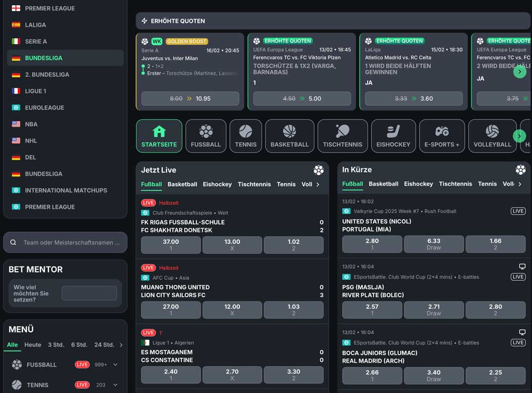This screenshot has width=532, height=393.
Task: Click the lightning icon beside Erhöhte Quoten
Action: (x=144, y=21)
